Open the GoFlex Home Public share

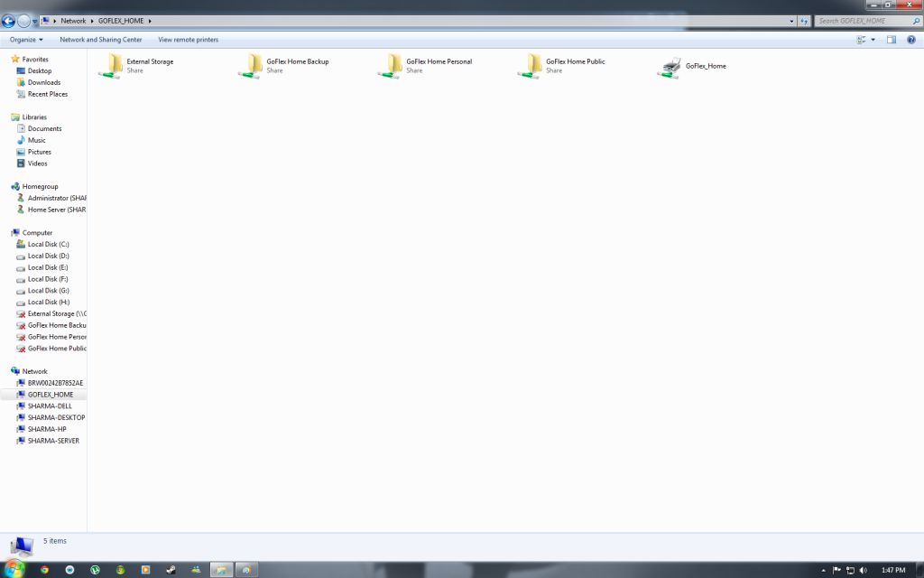click(x=531, y=66)
